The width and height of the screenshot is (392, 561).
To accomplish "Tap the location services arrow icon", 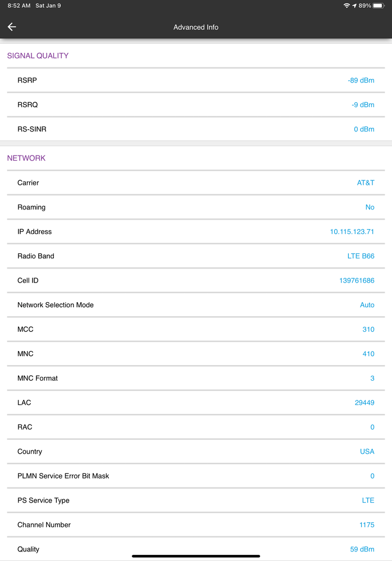I will click(354, 6).
